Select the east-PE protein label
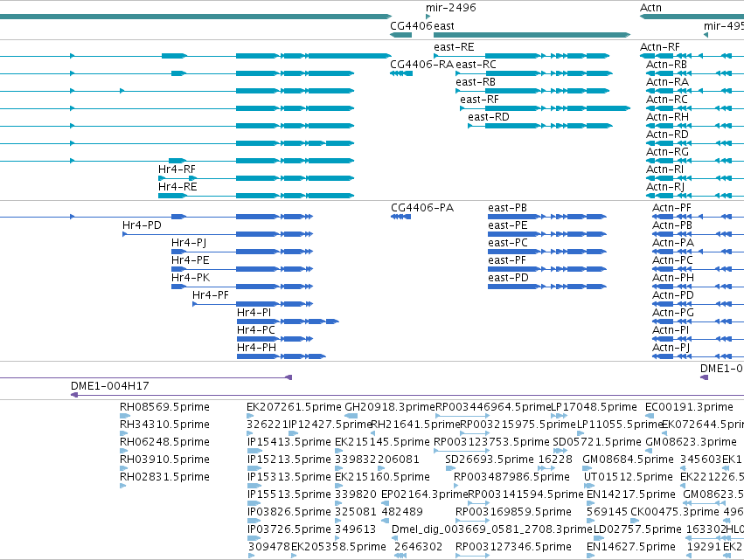The image size is (744, 560). (x=508, y=225)
